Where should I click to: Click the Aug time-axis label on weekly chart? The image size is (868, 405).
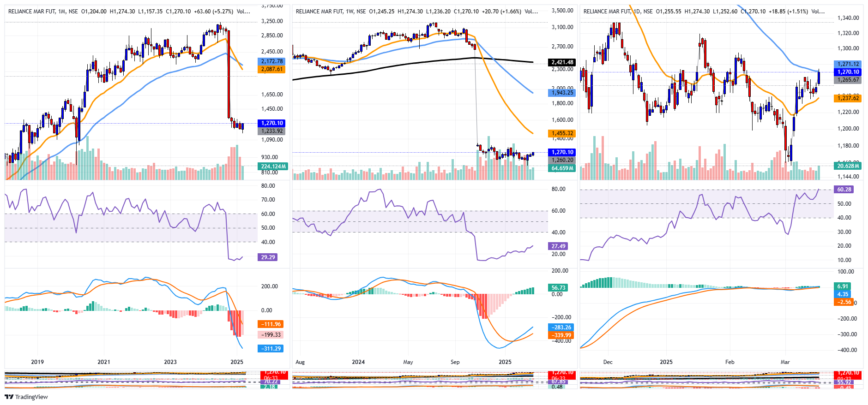(x=300, y=362)
